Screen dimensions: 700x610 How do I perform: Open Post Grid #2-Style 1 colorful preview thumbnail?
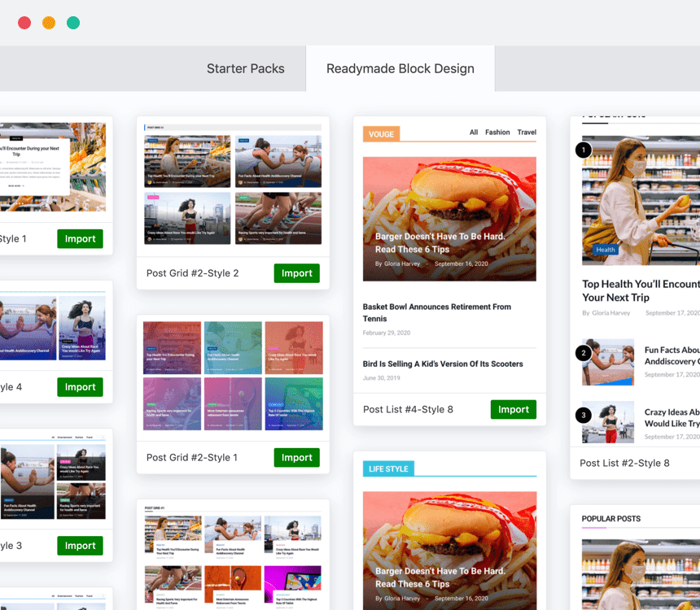(x=233, y=376)
